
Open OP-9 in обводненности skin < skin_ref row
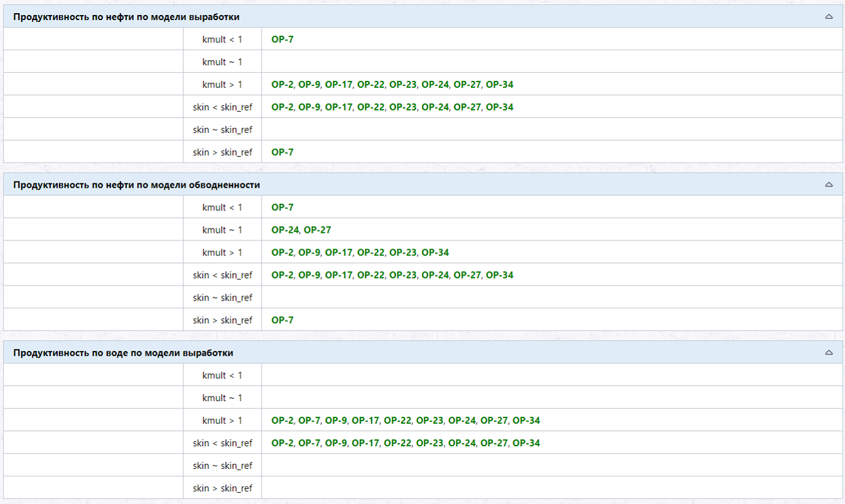(x=309, y=275)
